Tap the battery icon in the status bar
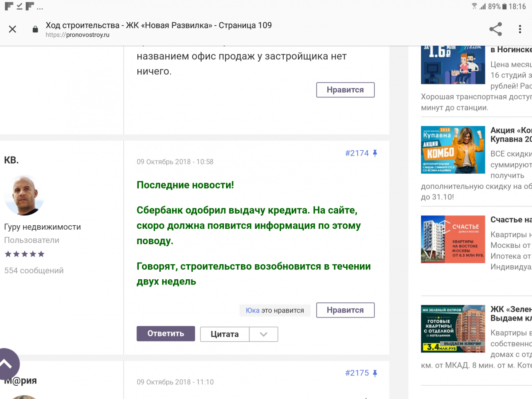 [504, 7]
